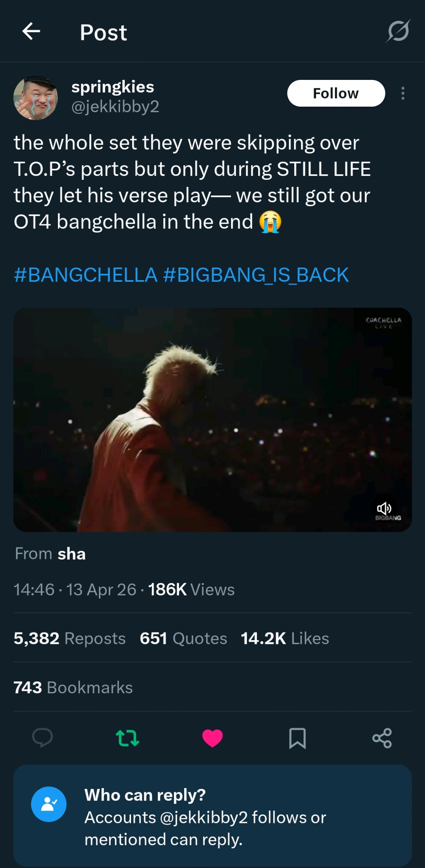Follow the springkies account
This screenshot has height=868, width=425.
(336, 94)
